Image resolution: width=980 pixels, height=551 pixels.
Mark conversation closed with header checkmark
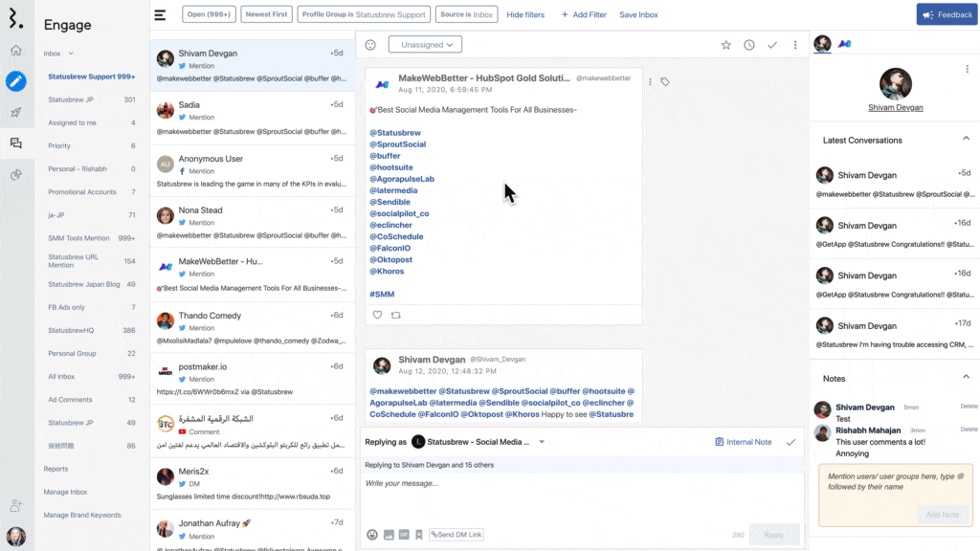click(x=771, y=45)
